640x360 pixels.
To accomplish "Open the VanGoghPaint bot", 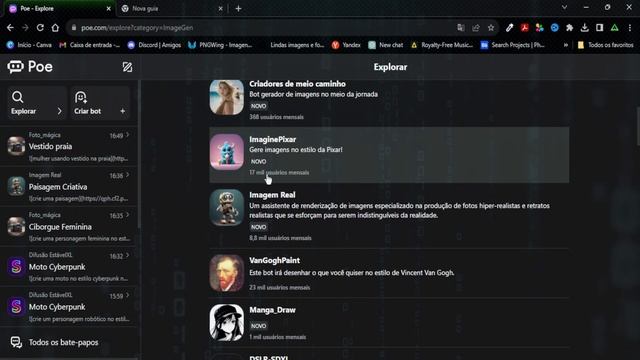I will (x=389, y=273).
